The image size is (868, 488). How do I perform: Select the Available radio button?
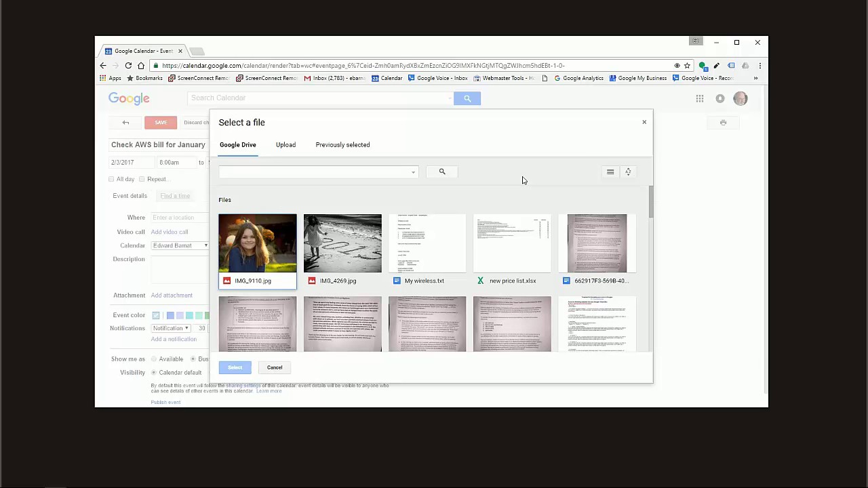click(154, 359)
